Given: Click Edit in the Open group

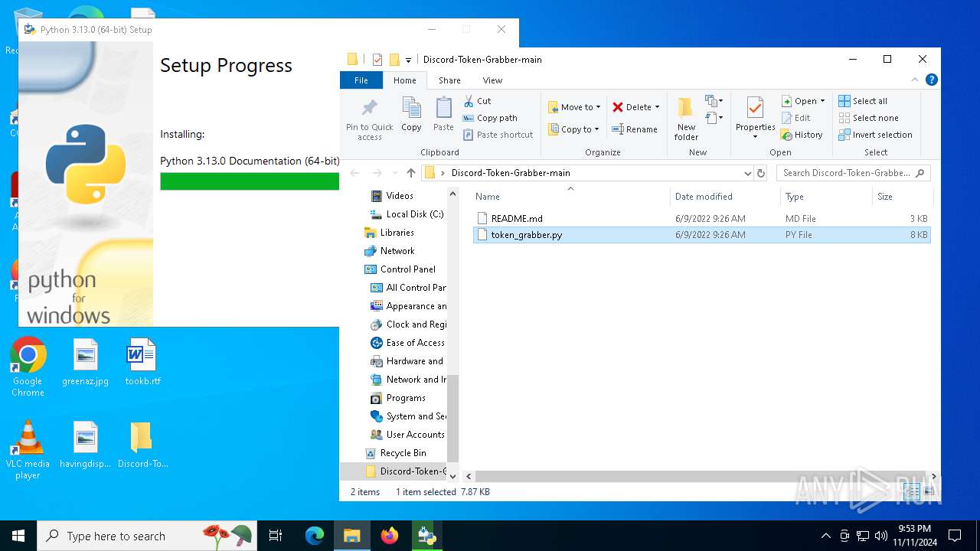Looking at the screenshot, I should pyautogui.click(x=796, y=118).
